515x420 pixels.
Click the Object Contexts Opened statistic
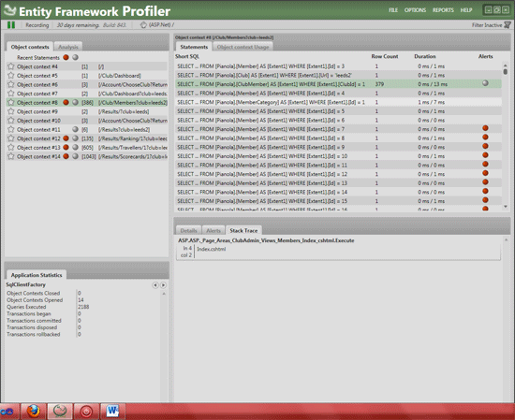coord(35,300)
